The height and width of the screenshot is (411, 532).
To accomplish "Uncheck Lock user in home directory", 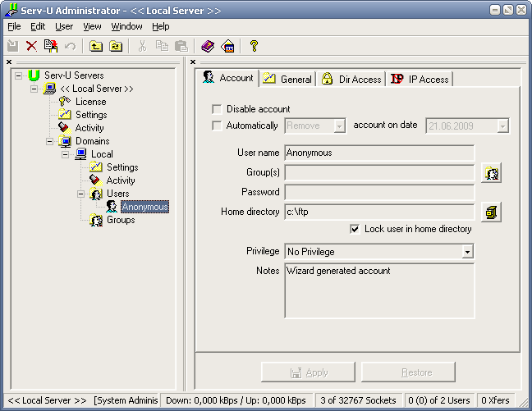I will click(355, 229).
